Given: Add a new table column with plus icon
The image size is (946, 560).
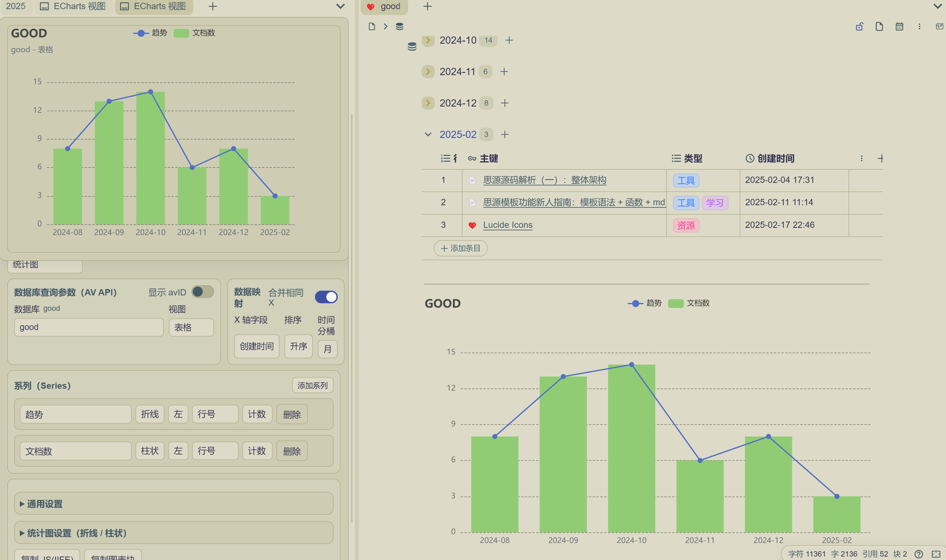Looking at the screenshot, I should pyautogui.click(x=880, y=158).
